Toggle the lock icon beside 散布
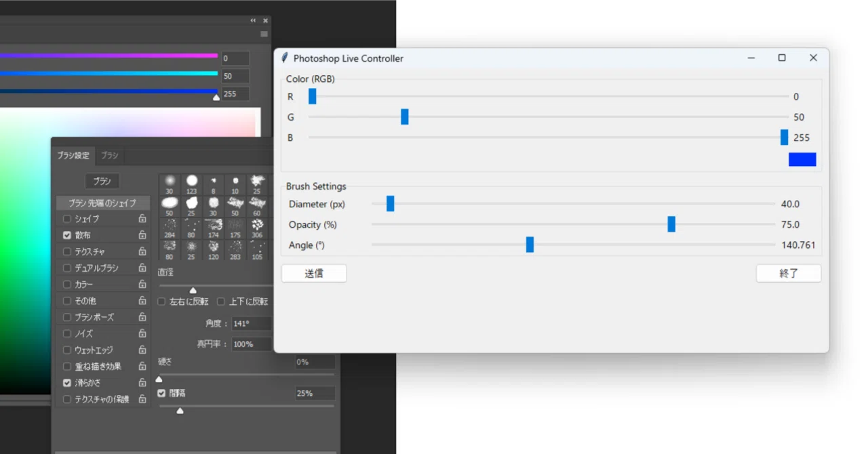The height and width of the screenshot is (454, 868). coord(142,235)
